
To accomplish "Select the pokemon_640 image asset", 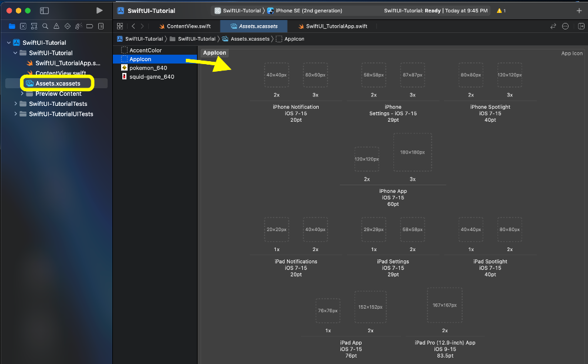I will click(x=148, y=68).
